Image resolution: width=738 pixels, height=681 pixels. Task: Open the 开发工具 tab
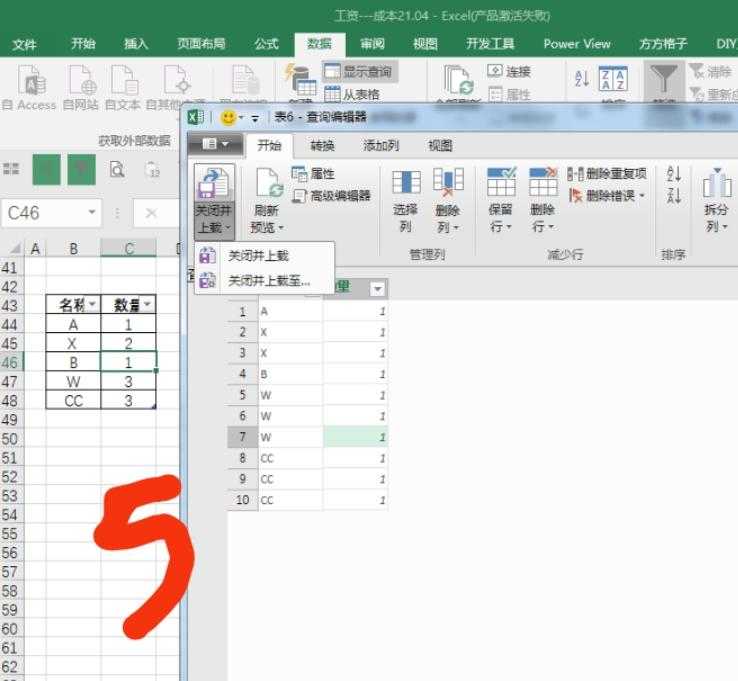click(490, 44)
